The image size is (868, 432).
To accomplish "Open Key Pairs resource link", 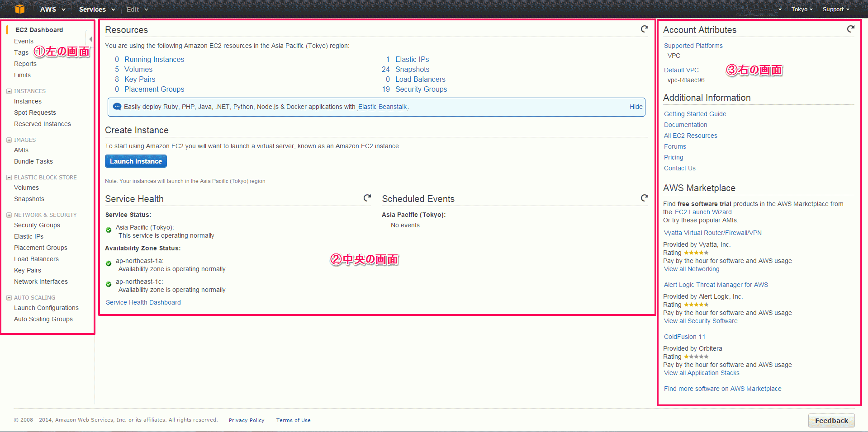I will pyautogui.click(x=140, y=79).
